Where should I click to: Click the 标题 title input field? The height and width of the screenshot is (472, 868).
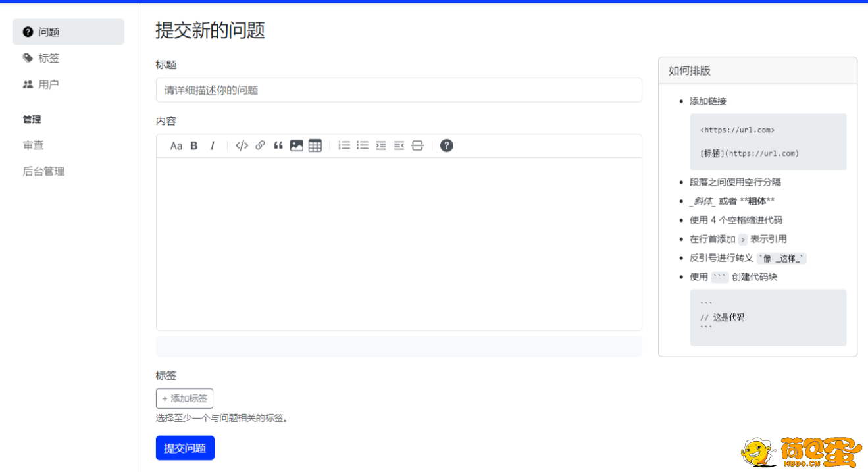[x=399, y=90]
